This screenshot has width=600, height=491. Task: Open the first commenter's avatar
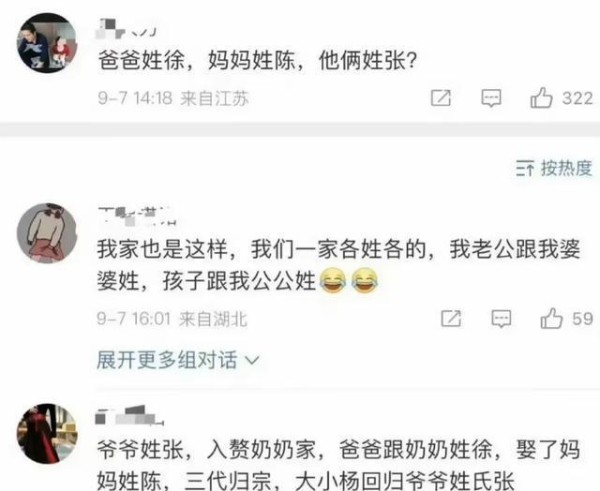(47, 42)
